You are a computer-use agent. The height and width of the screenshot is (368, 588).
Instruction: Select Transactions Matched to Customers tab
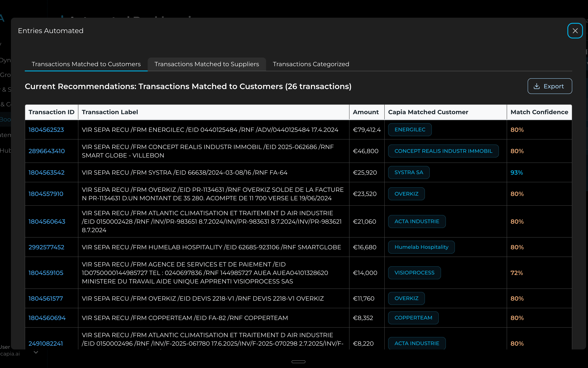point(86,64)
